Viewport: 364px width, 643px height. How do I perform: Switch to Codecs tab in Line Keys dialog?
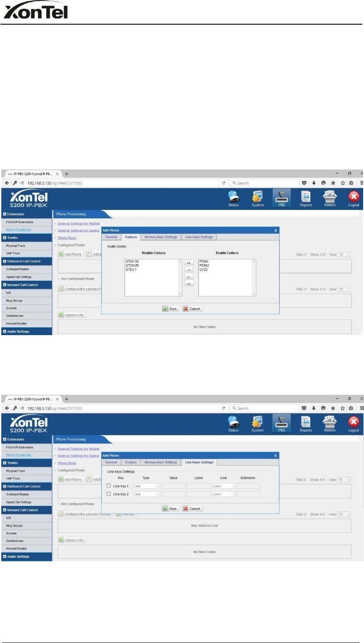click(131, 462)
